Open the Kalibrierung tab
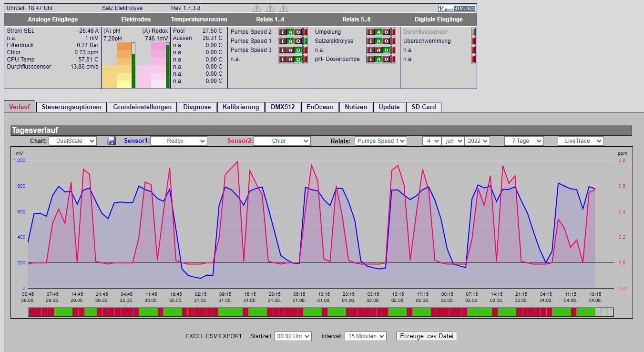 pos(241,107)
